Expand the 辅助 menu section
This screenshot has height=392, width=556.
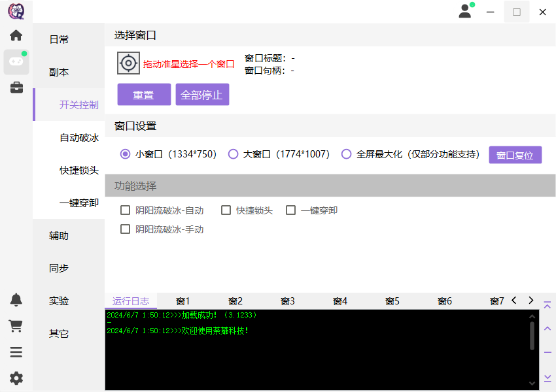click(69, 235)
